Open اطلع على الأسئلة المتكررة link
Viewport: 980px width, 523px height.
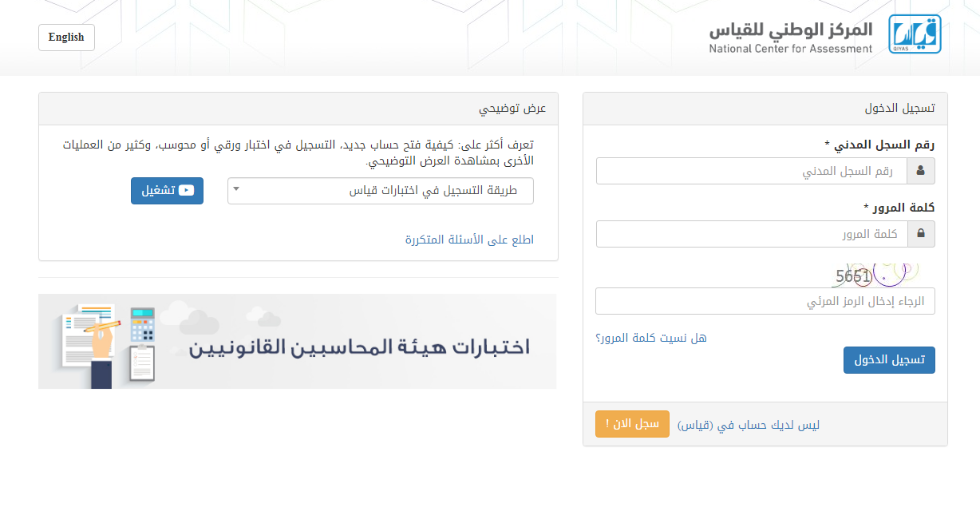[x=469, y=240]
